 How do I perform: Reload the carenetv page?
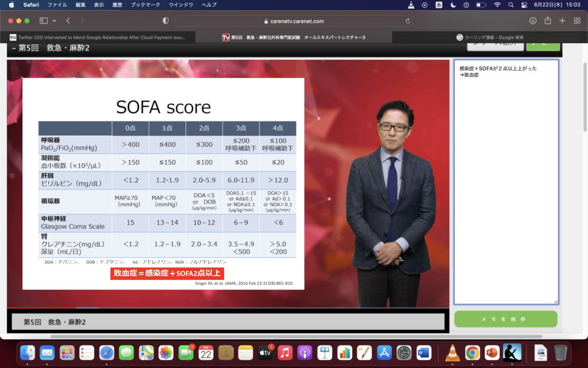pos(408,21)
